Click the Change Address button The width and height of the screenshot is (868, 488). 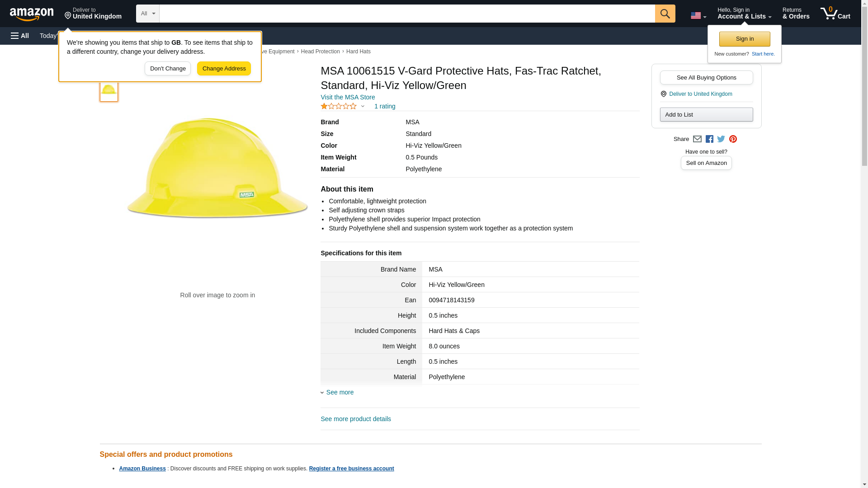(224, 69)
